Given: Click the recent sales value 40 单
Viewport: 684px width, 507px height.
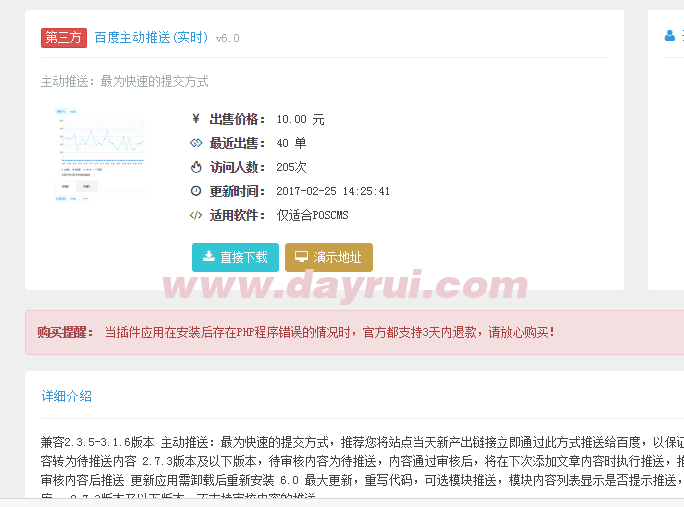Looking at the screenshot, I should point(291,143).
